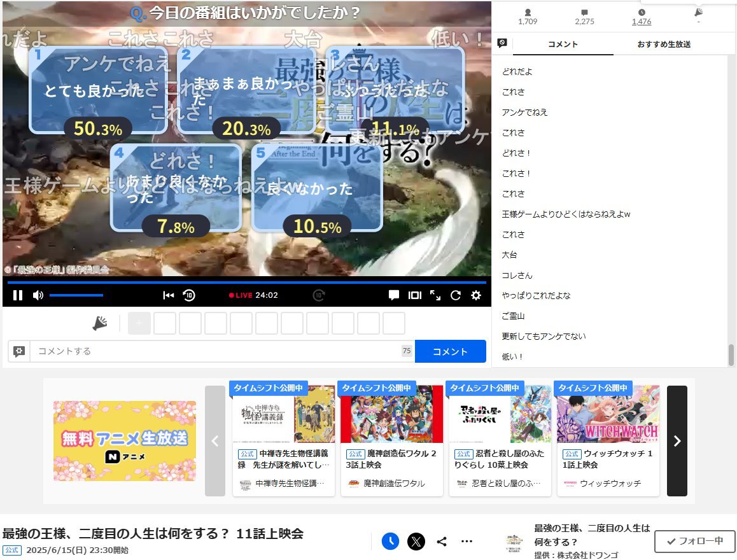Select comment やっぱりこれだよな

click(x=536, y=295)
